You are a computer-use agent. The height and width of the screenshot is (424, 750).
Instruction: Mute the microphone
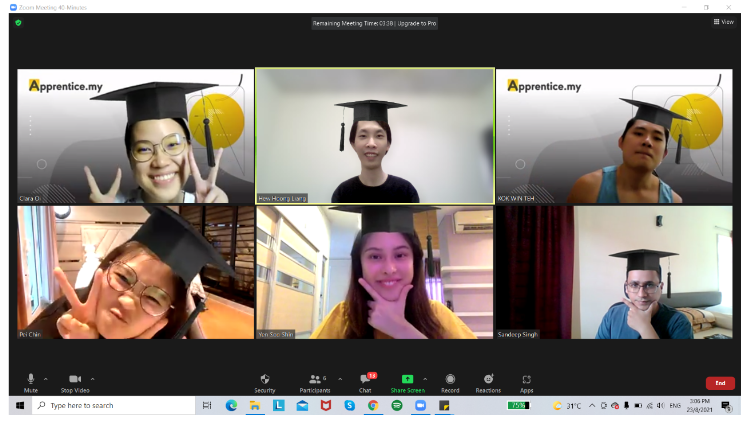[x=31, y=381]
